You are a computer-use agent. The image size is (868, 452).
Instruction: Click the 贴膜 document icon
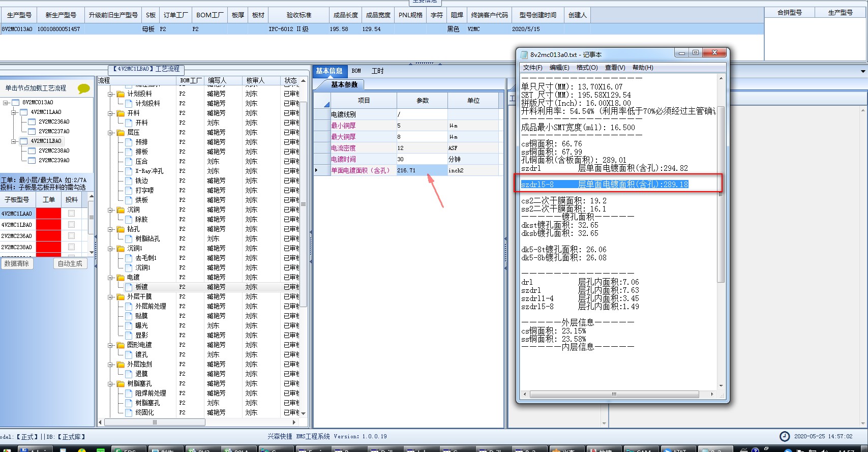coord(129,316)
